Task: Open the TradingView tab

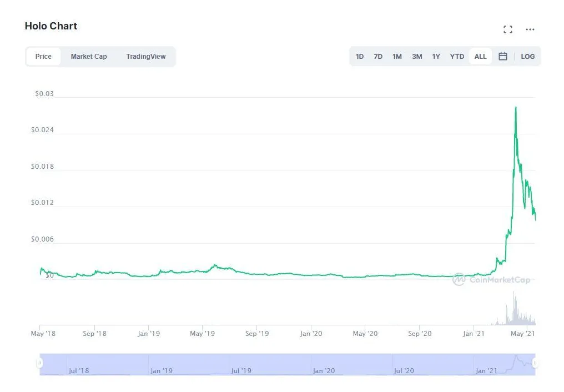Action: pyautogui.click(x=145, y=56)
